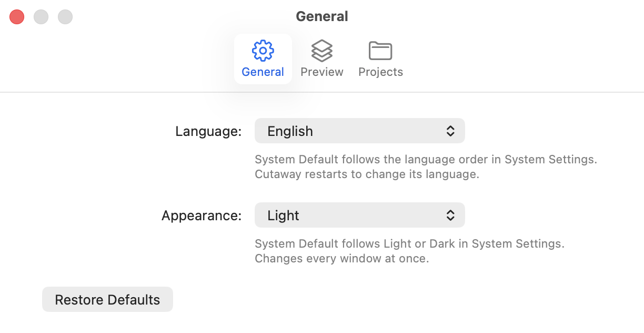Click the "Appearance:" label

[x=202, y=216]
